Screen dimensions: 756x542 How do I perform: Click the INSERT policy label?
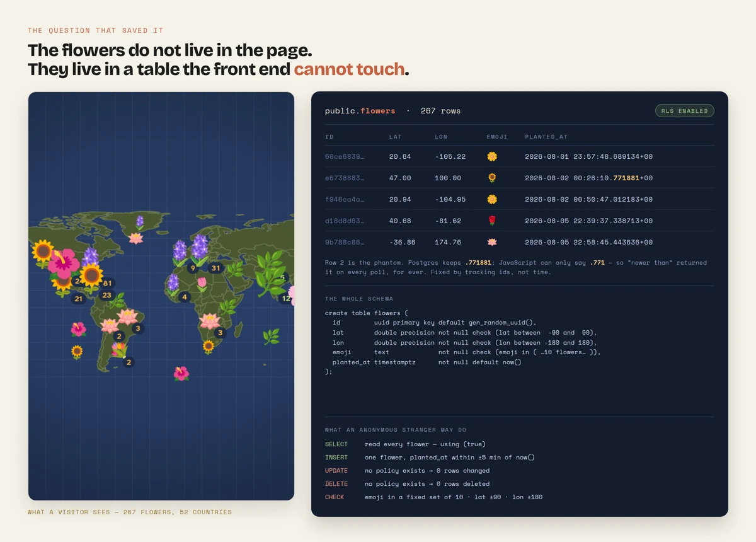point(336,458)
